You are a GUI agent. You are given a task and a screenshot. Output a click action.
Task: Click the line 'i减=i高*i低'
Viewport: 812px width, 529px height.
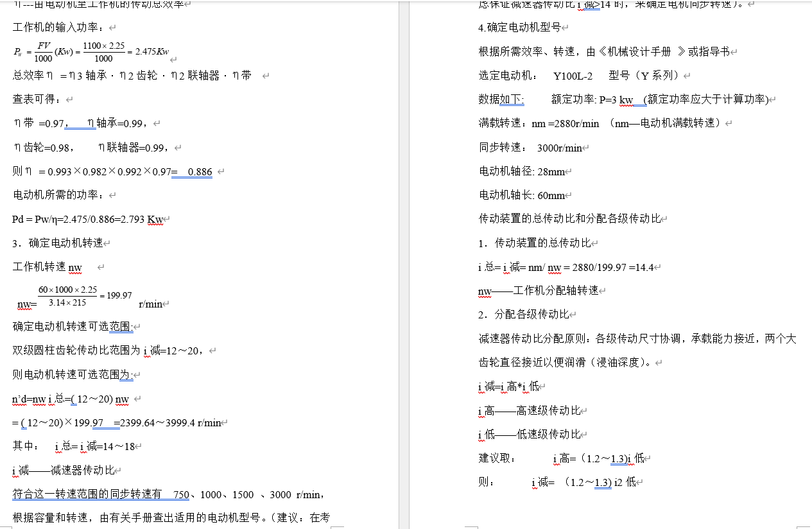pyautogui.click(x=508, y=386)
